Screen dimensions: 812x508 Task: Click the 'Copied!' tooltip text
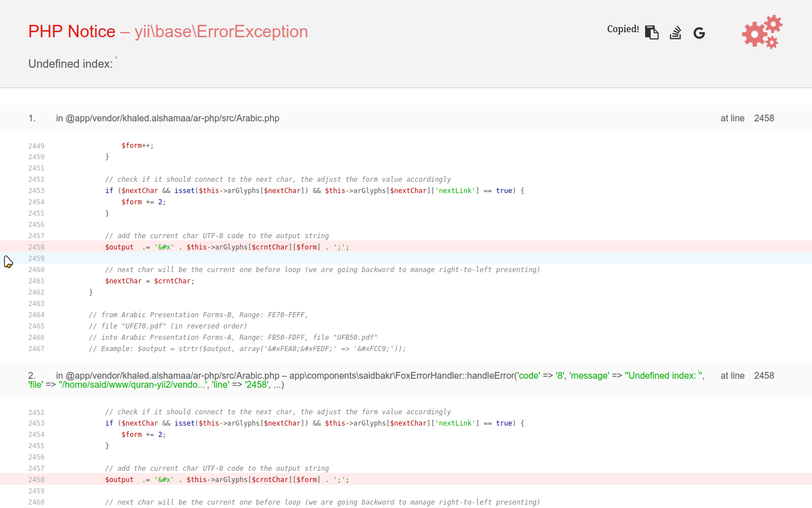(x=623, y=29)
